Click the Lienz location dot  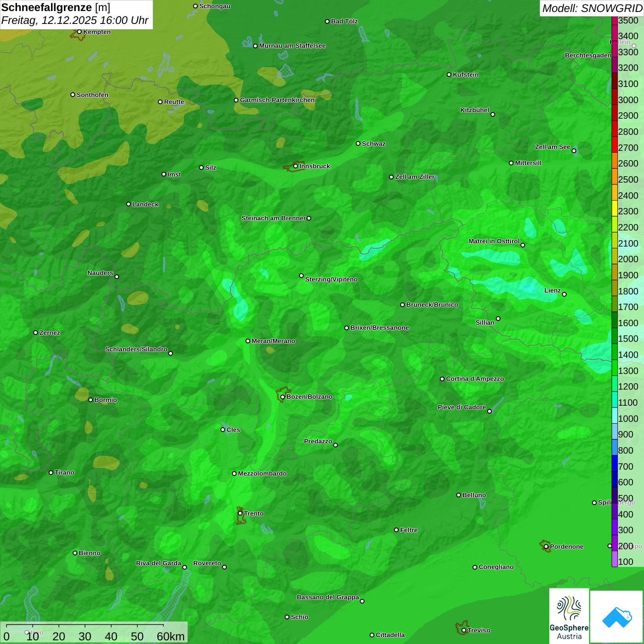click(x=564, y=294)
